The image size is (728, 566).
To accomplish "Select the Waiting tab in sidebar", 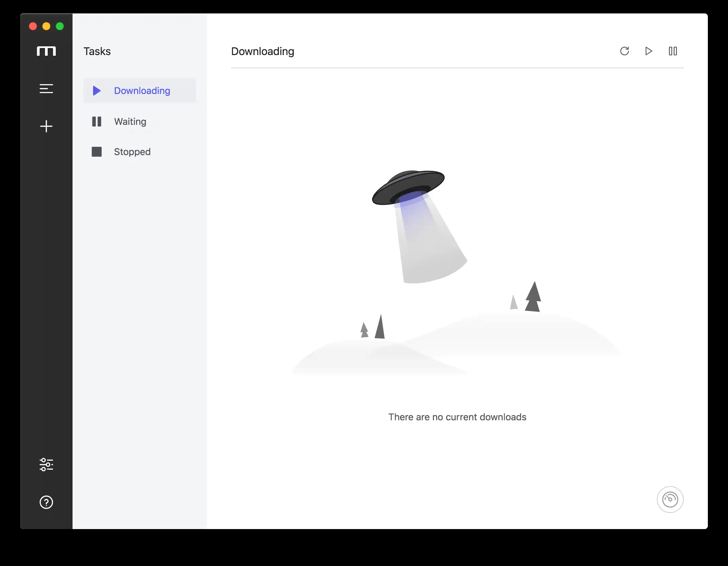I will (130, 121).
